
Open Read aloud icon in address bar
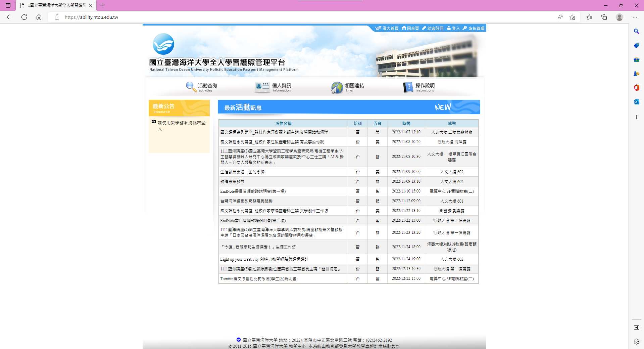click(560, 17)
